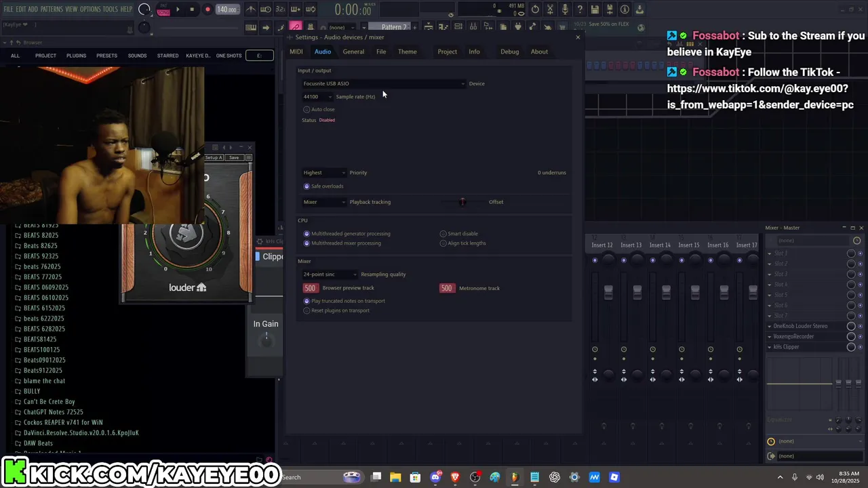868x488 pixels.
Task: Select the STARRED browser tab
Action: coord(167,56)
